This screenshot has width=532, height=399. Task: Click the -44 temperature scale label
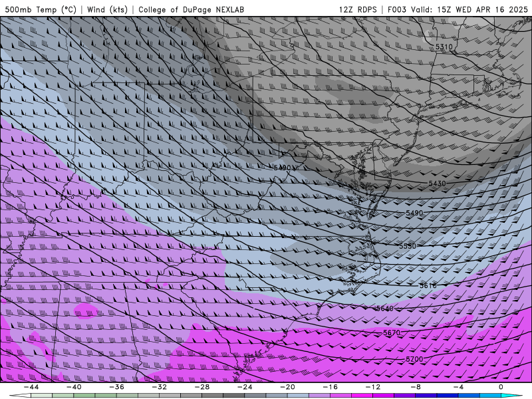31,387
